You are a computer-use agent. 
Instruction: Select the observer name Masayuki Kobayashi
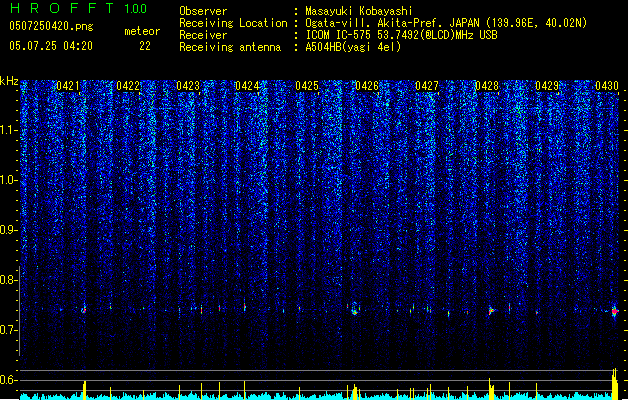[x=359, y=11]
